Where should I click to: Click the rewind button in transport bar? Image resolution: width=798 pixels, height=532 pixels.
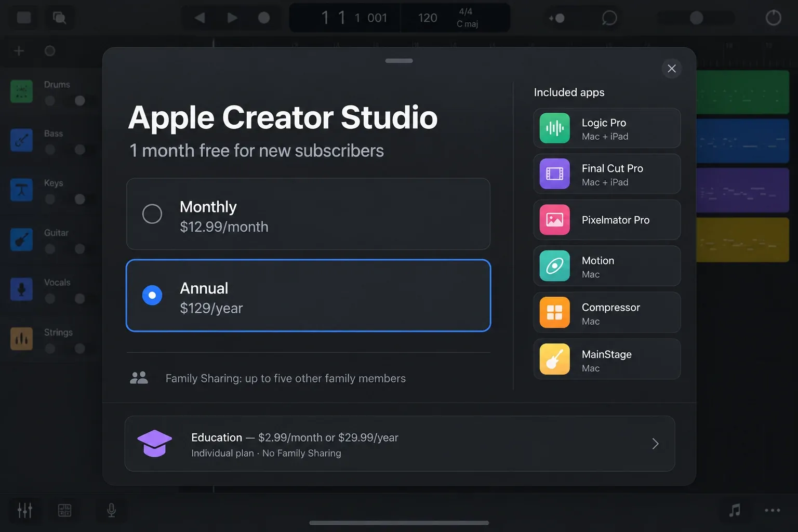pos(199,18)
